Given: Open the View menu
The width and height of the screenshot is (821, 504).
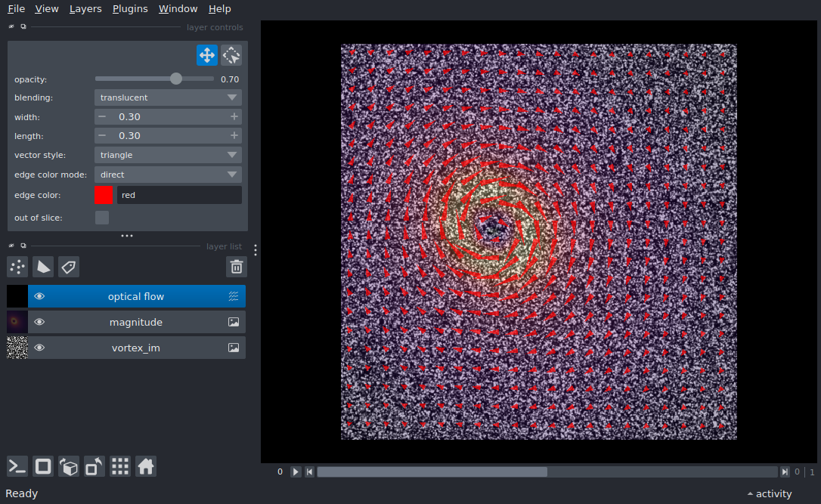Looking at the screenshot, I should point(47,9).
